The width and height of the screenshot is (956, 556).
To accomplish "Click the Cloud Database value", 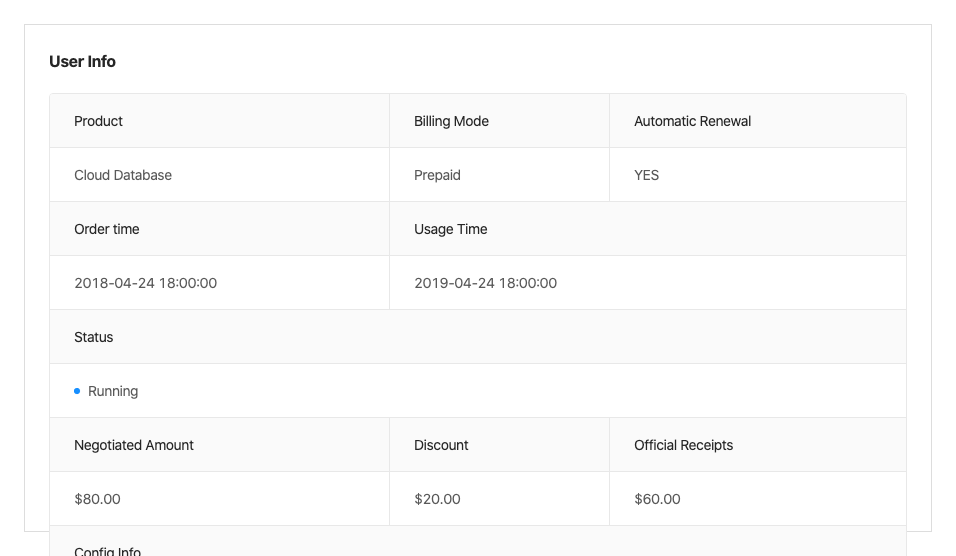I will point(123,175).
